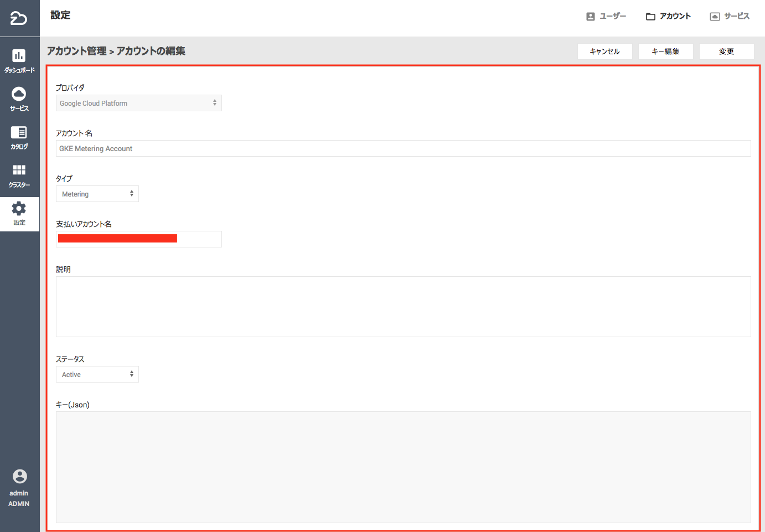Click into the Description (説明) text area
765x532 pixels.
pos(403,307)
